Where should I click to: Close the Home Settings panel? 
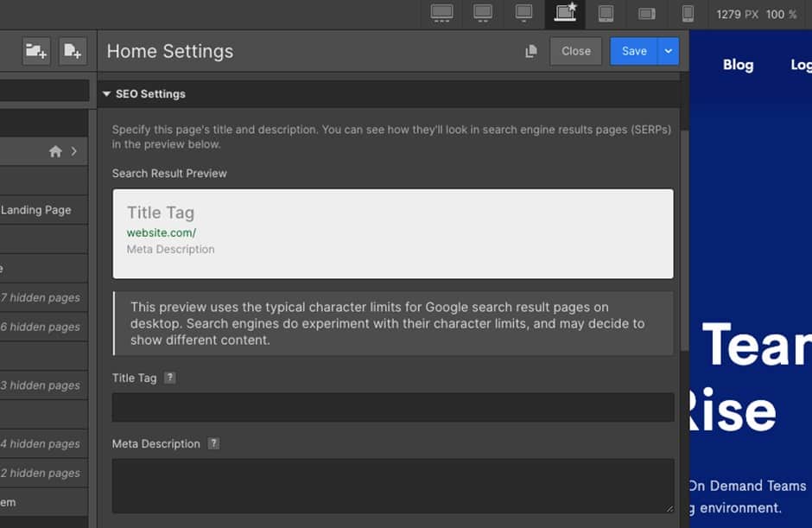coord(575,51)
